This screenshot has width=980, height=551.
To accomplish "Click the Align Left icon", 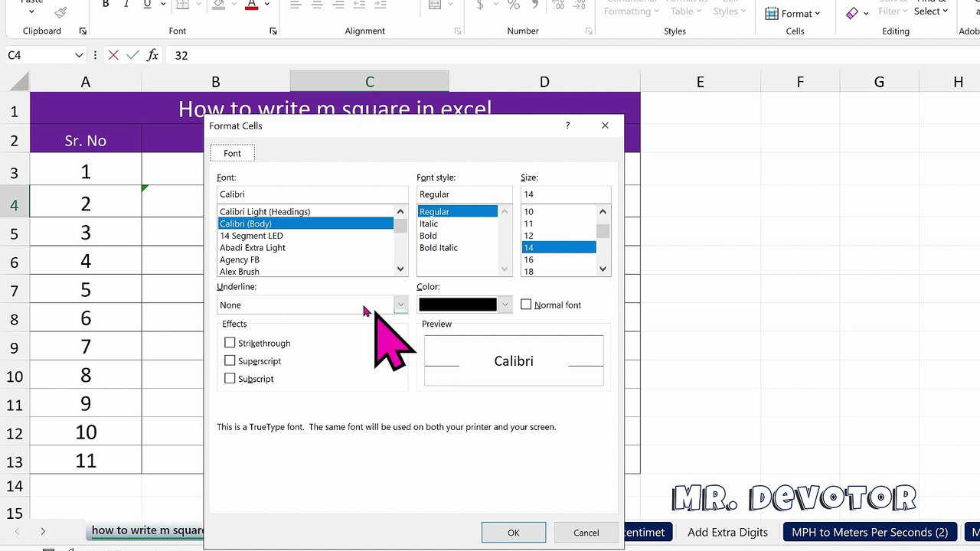I will [x=296, y=5].
